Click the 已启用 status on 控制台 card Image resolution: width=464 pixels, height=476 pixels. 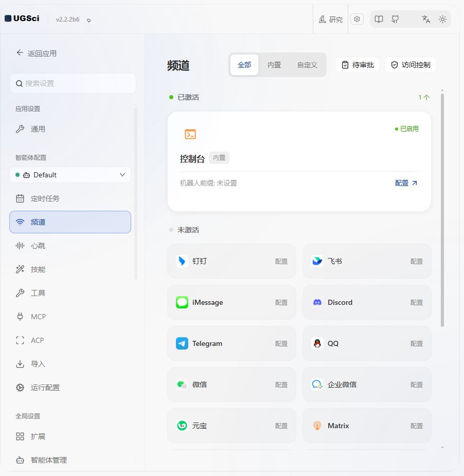click(406, 129)
